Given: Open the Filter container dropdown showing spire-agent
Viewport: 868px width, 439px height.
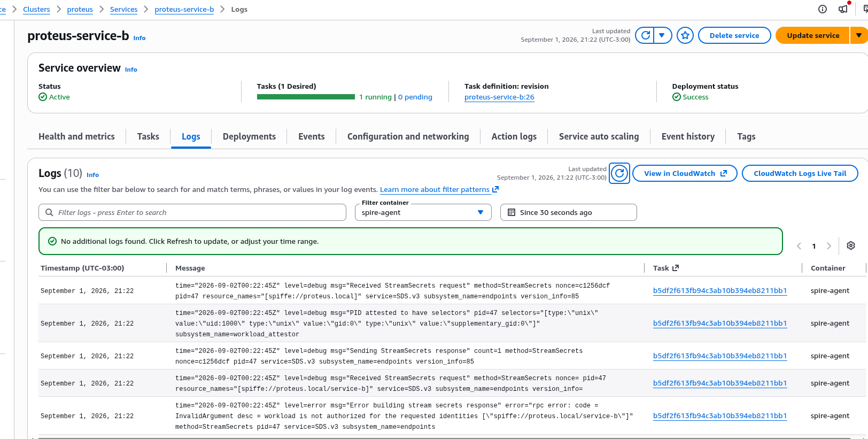Looking at the screenshot, I should [423, 212].
